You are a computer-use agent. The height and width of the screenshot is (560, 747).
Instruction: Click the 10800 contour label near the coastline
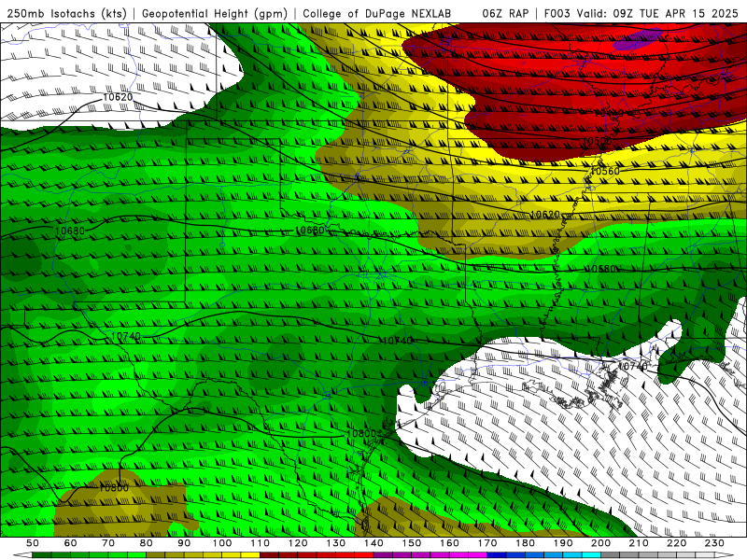361,434
